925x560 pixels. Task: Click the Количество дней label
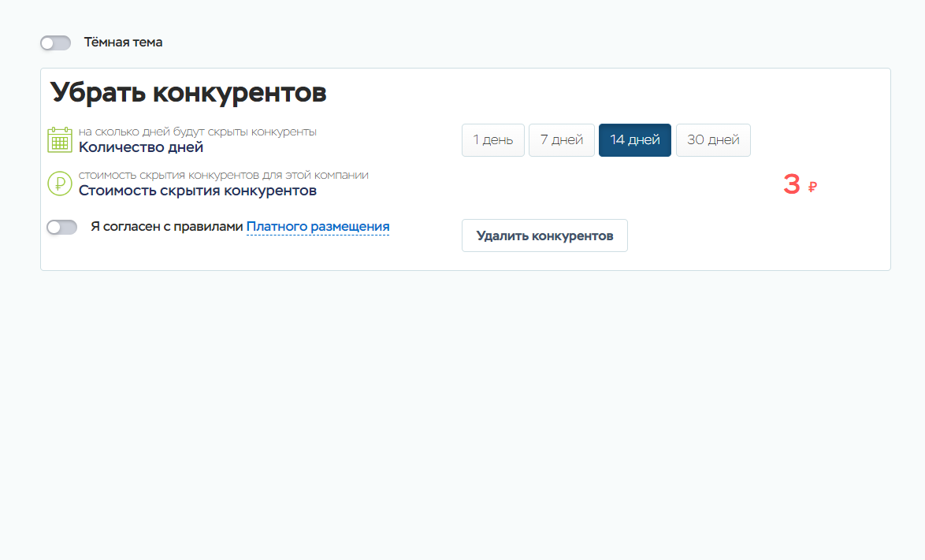pyautogui.click(x=141, y=147)
